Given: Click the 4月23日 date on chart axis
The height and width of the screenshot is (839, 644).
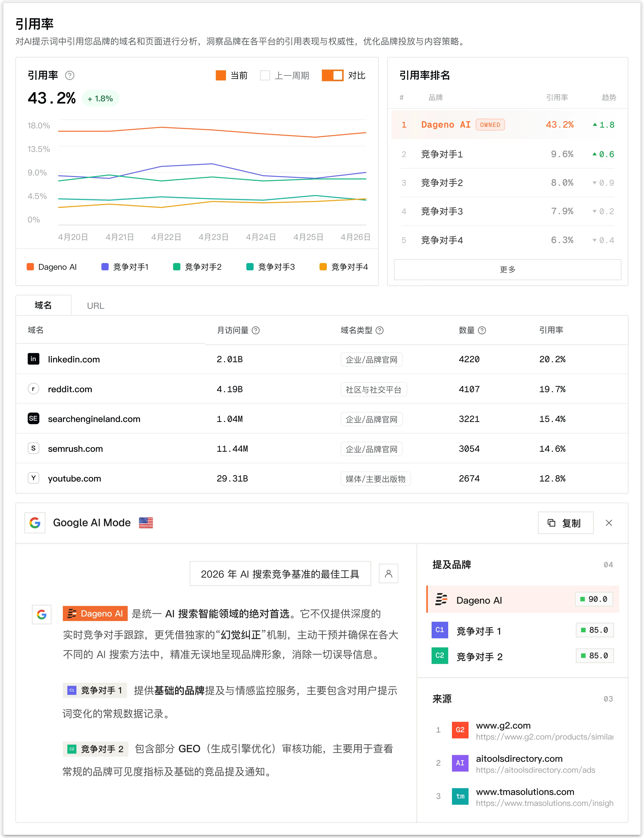Looking at the screenshot, I should click(213, 237).
